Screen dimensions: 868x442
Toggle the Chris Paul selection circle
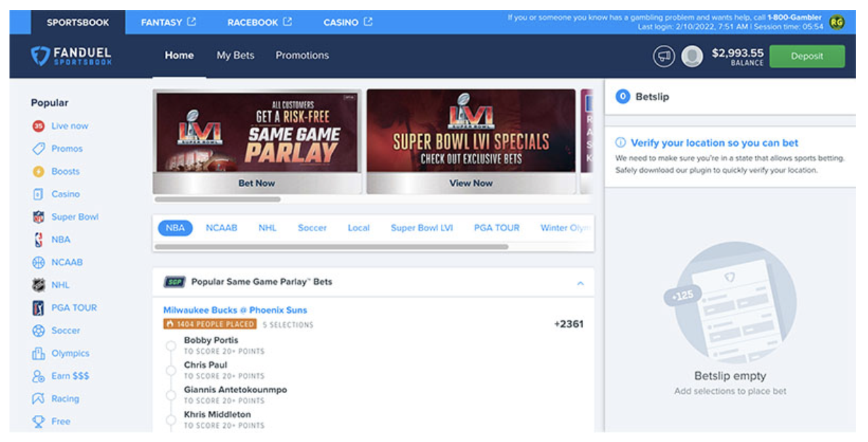pyautogui.click(x=172, y=370)
